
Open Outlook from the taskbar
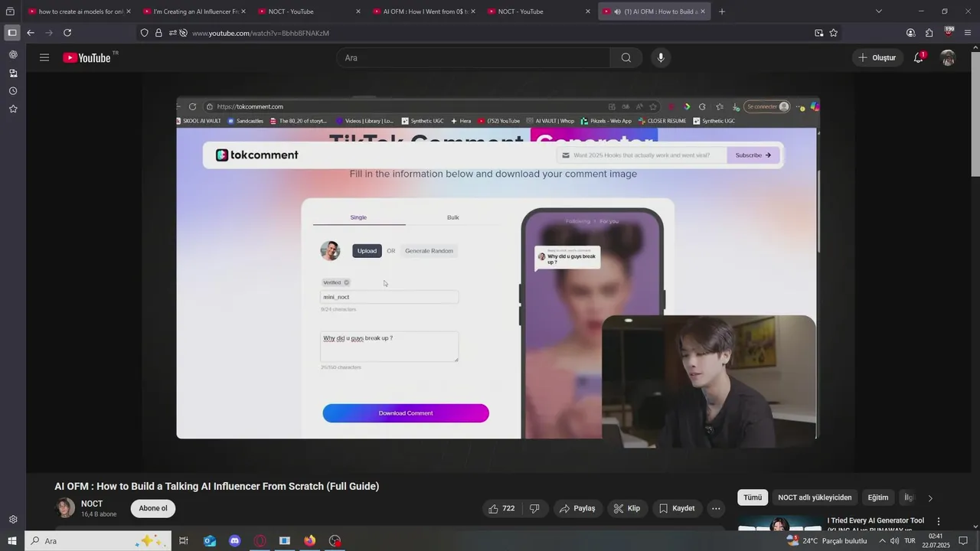tap(209, 541)
